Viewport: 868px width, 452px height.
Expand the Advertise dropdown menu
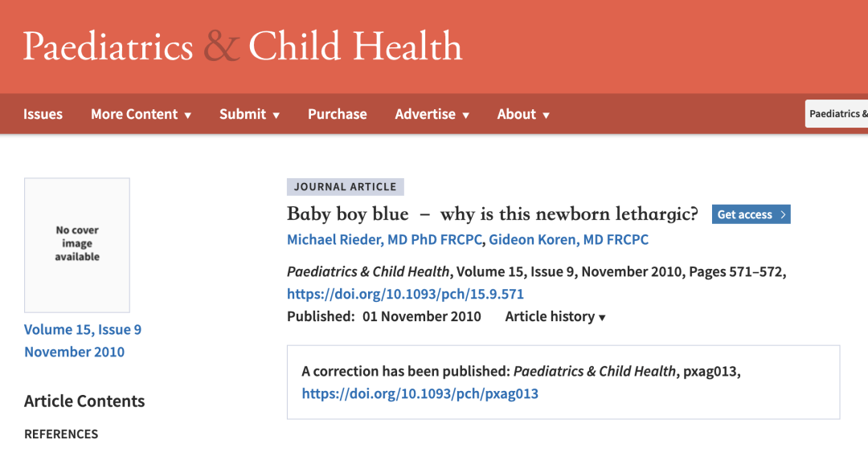click(x=432, y=114)
